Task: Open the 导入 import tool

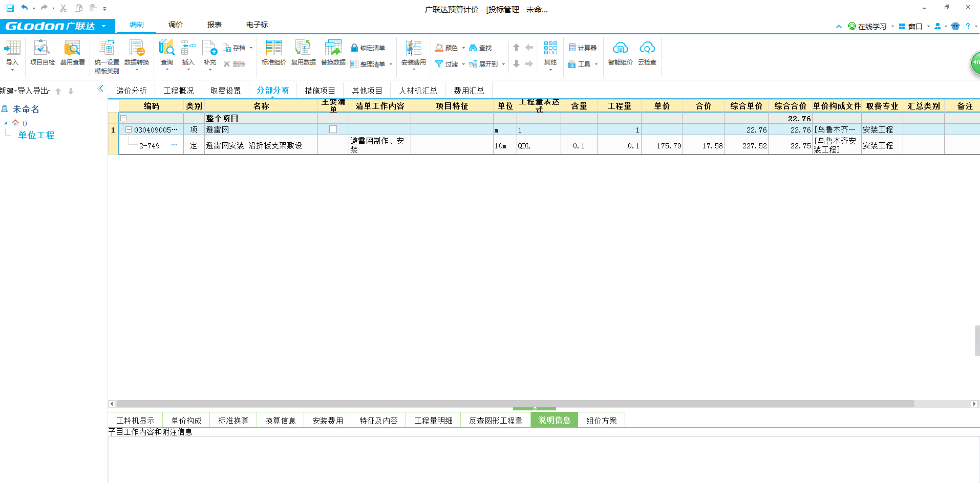Action: (12, 54)
